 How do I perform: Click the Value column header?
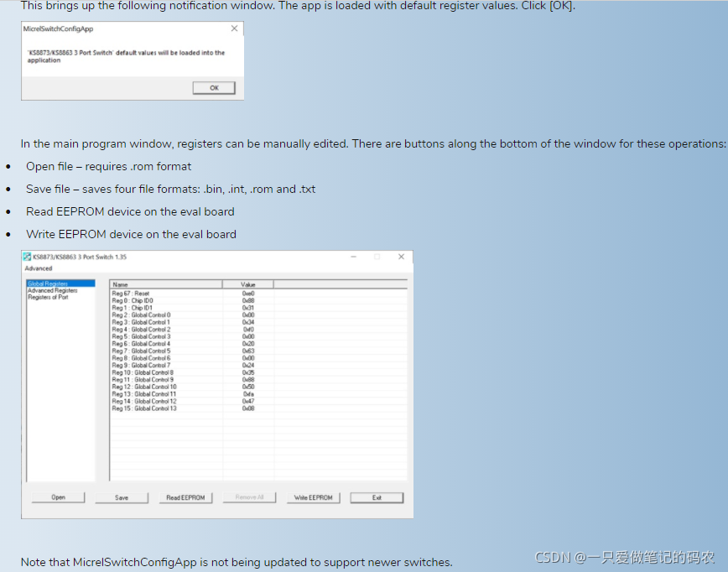(x=248, y=284)
